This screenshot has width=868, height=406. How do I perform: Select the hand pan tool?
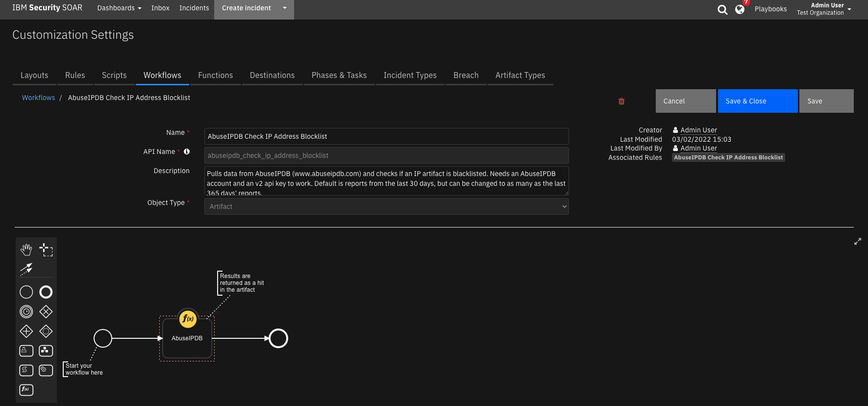point(26,250)
